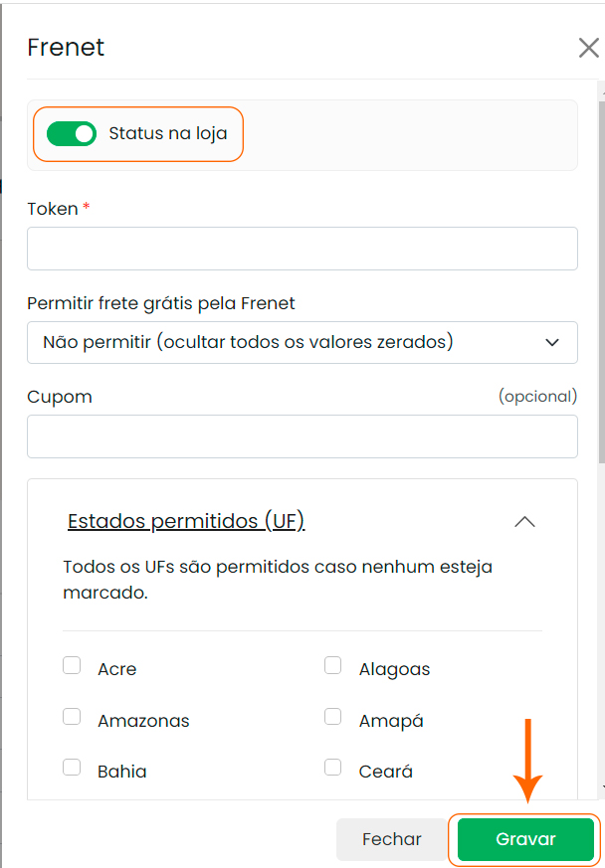Mark the Ceará checkbox
The image size is (605, 868).
pos(333,768)
